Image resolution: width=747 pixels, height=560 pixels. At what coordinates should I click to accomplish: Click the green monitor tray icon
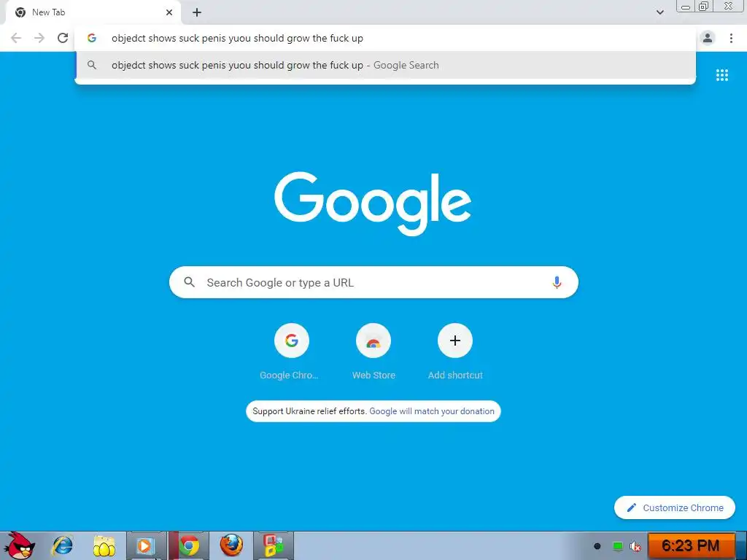[617, 546]
